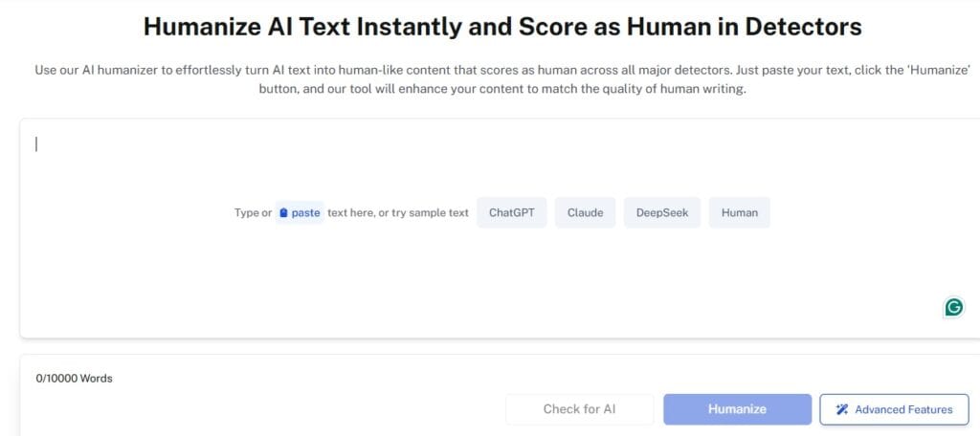Click the 0/10000 Words counter

[x=75, y=378]
